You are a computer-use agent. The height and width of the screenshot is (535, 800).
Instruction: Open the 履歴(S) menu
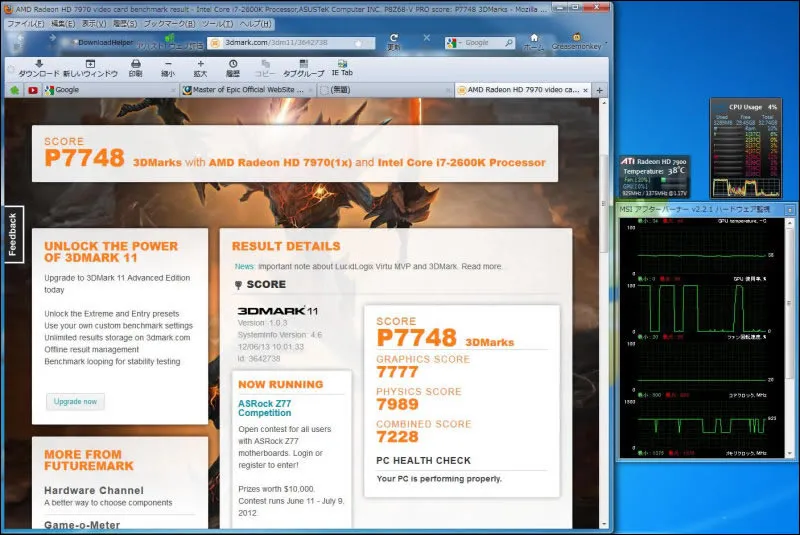click(x=125, y=23)
